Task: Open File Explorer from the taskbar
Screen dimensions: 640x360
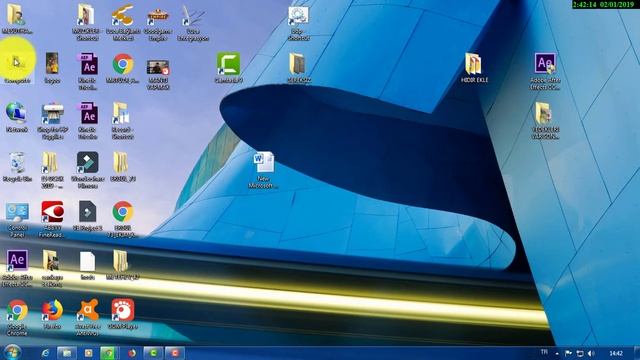Action: (x=67, y=353)
